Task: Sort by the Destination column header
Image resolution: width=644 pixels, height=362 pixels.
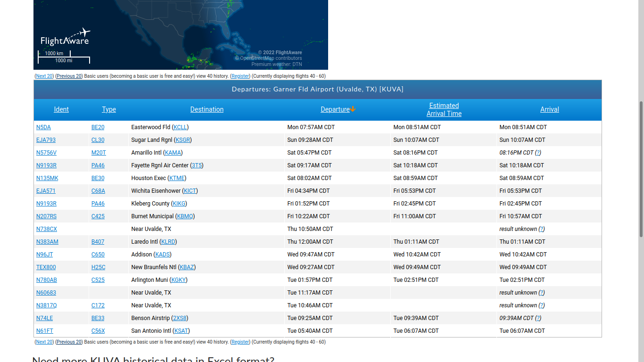Action: 207,109
